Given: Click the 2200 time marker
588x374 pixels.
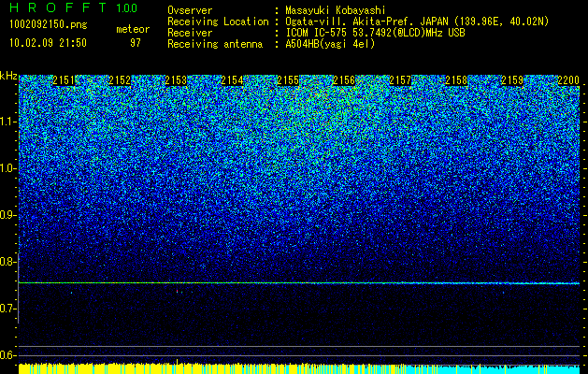Looking at the screenshot, I should click(568, 80).
